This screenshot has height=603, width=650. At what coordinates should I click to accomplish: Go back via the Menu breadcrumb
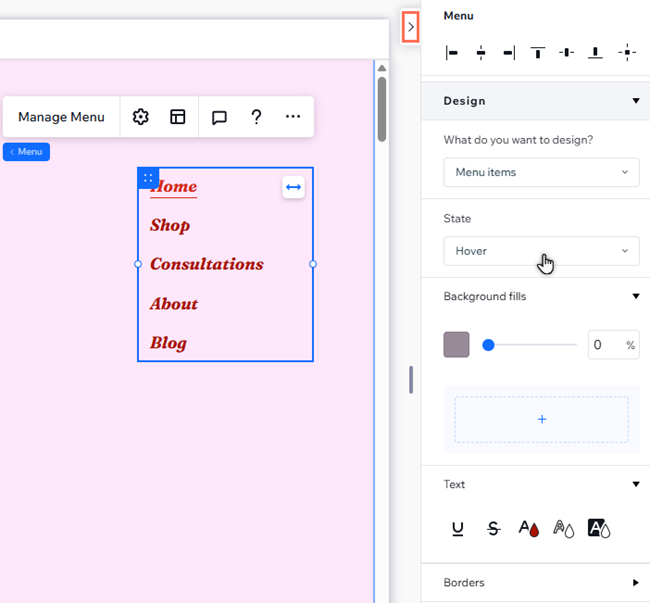click(x=27, y=152)
